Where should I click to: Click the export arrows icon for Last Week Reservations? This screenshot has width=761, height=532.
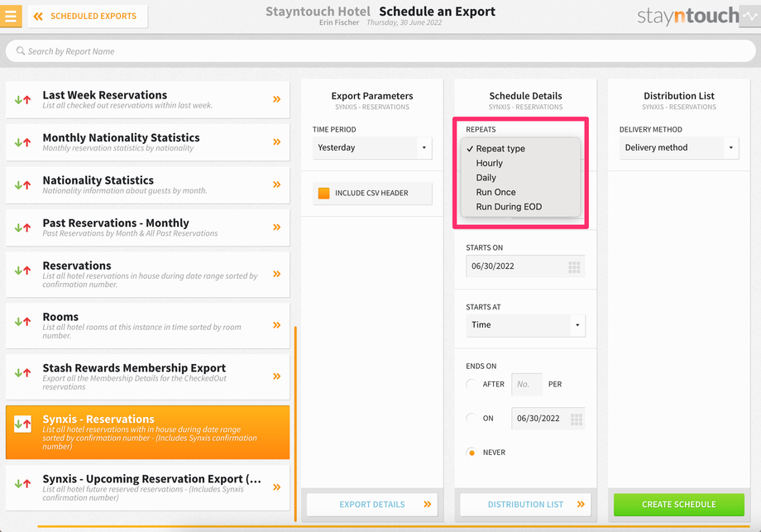click(22, 99)
